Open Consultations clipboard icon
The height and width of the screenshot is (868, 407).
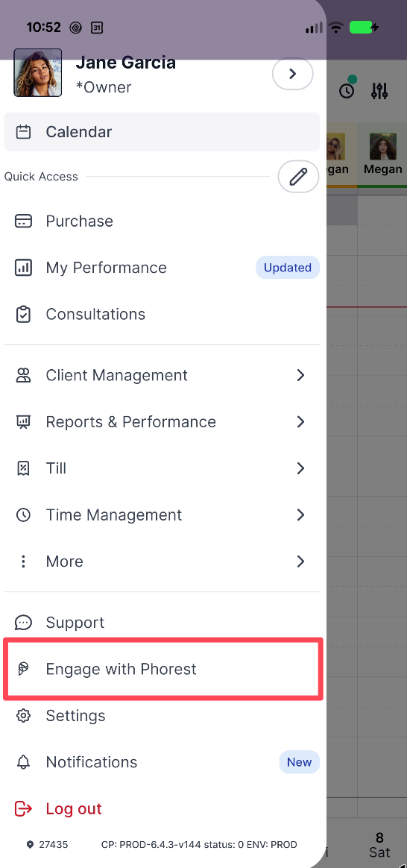click(23, 314)
